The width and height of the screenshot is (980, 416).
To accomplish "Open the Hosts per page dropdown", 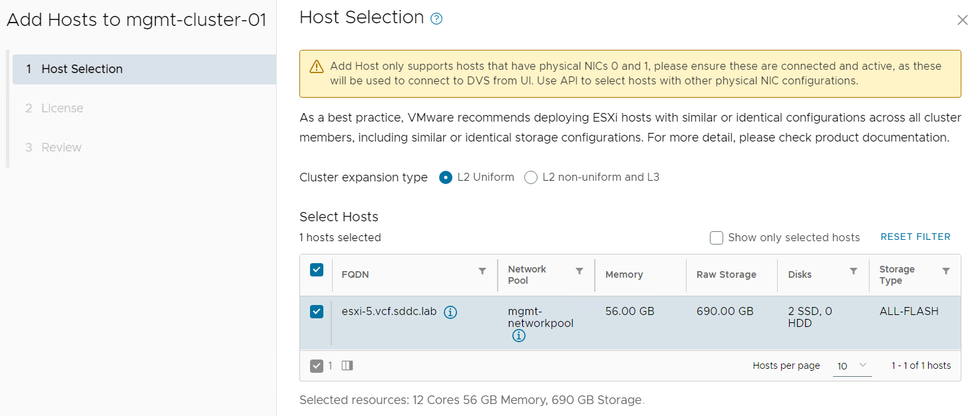I will (x=852, y=366).
